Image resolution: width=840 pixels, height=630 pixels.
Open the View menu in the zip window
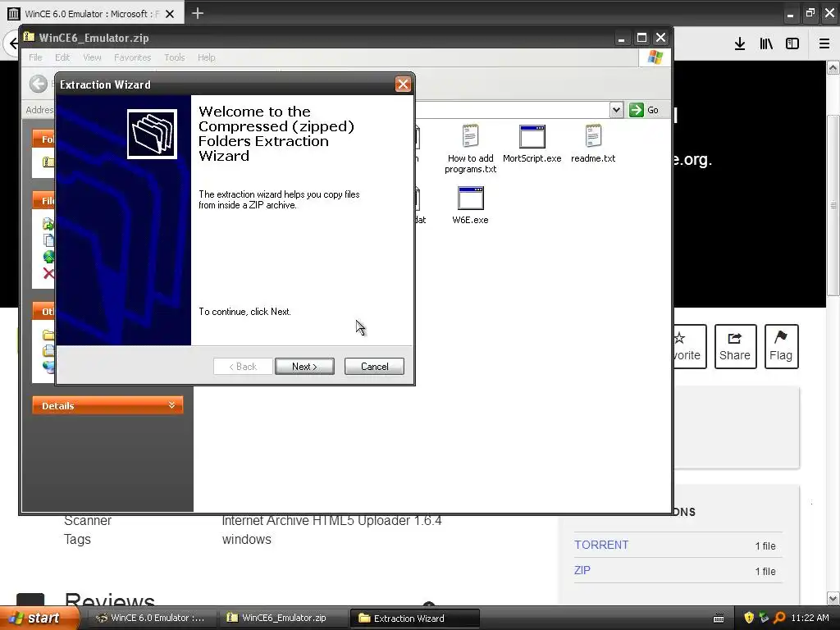coord(92,57)
